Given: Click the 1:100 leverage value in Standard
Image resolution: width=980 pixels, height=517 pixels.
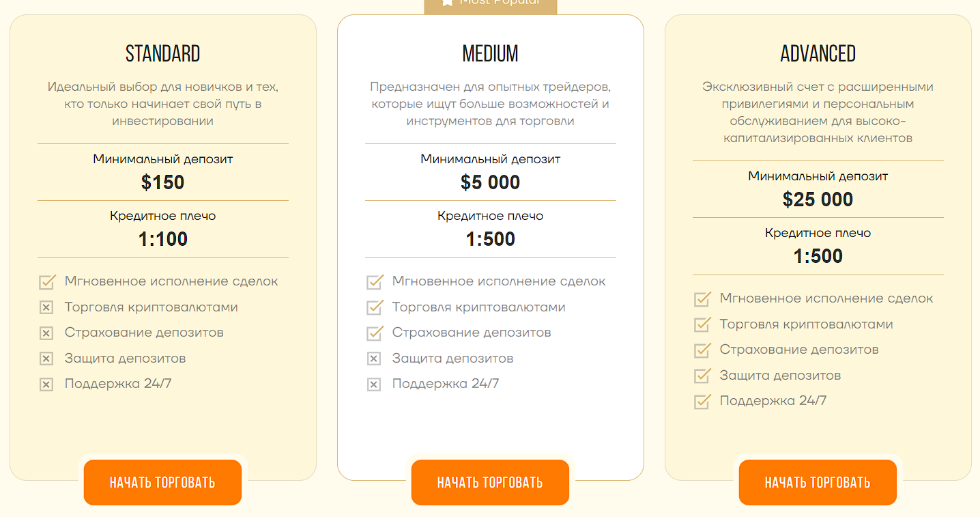Looking at the screenshot, I should pyautogui.click(x=163, y=239).
